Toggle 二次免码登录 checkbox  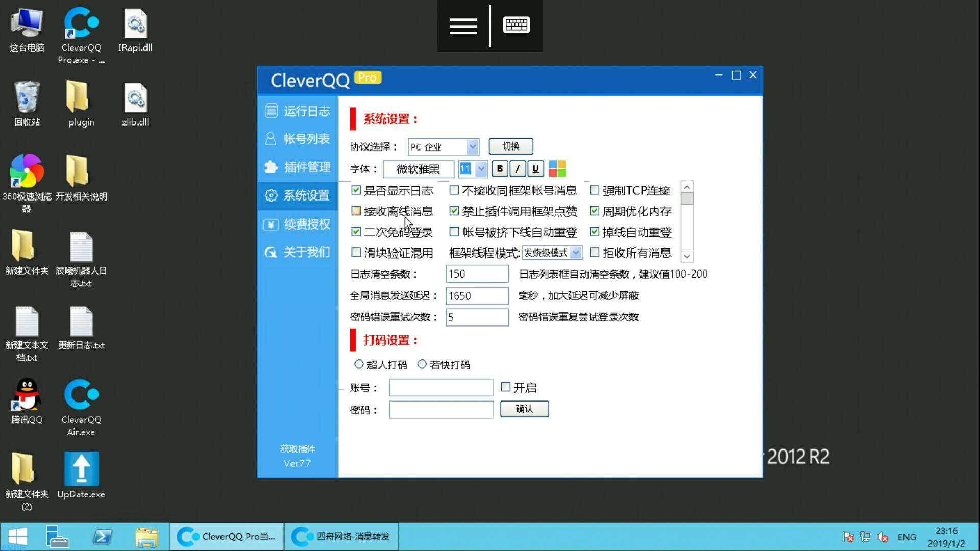coord(356,232)
